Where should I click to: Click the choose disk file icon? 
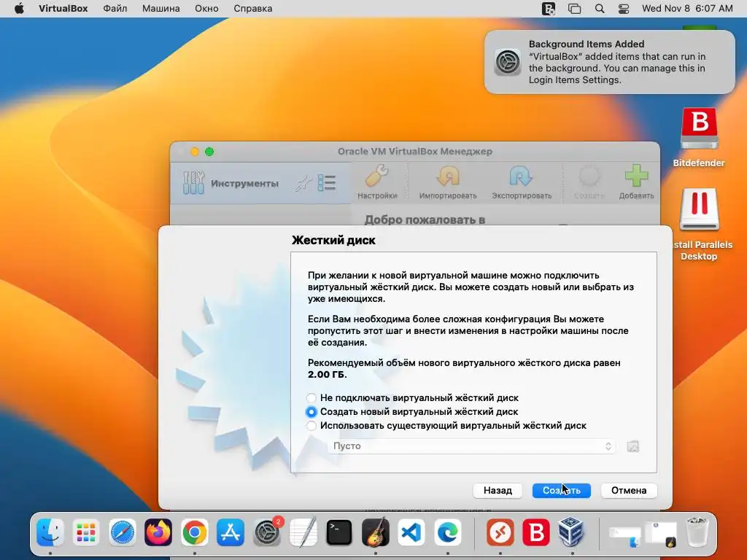632,446
